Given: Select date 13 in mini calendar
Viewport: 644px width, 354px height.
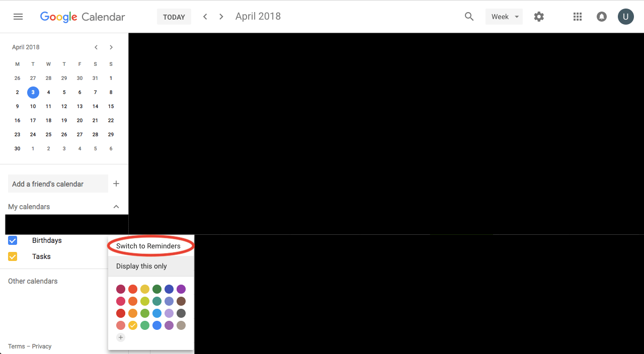Looking at the screenshot, I should pyautogui.click(x=80, y=106).
